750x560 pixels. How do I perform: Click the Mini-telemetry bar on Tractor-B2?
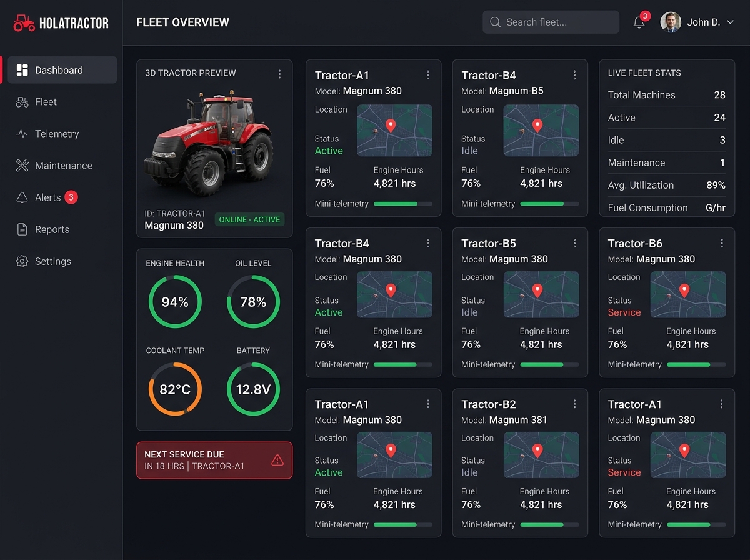(x=549, y=524)
